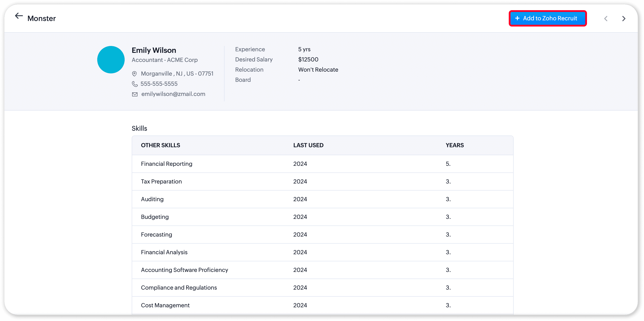Click phone number 555-555-5555
The image size is (644, 321).
159,84
